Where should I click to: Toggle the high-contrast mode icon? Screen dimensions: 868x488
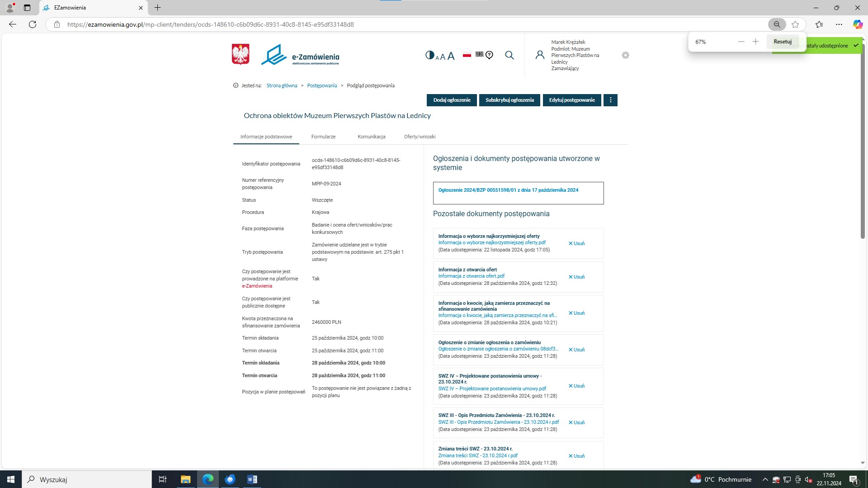(429, 55)
